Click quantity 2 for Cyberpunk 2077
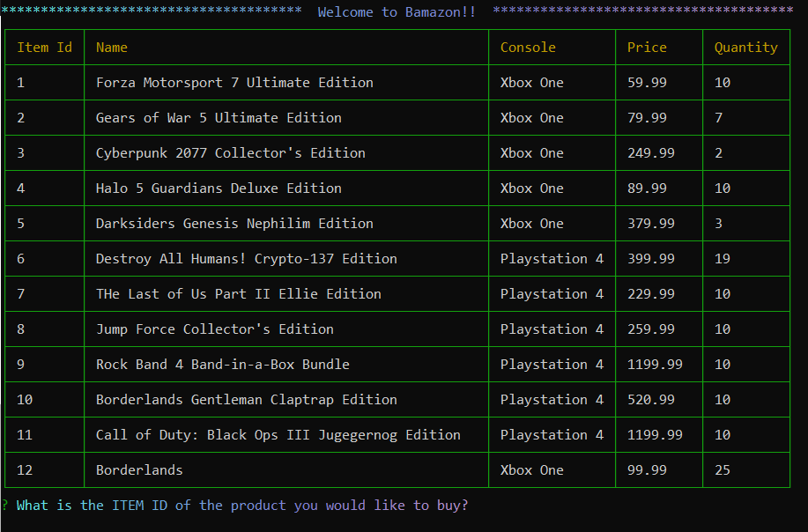 [x=718, y=153]
